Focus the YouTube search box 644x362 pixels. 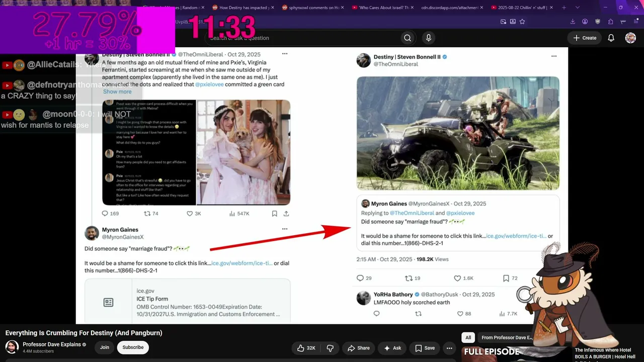coord(302,38)
